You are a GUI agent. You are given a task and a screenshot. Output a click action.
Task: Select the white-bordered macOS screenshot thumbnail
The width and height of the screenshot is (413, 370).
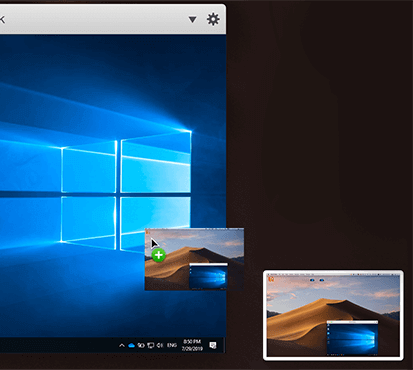333,315
